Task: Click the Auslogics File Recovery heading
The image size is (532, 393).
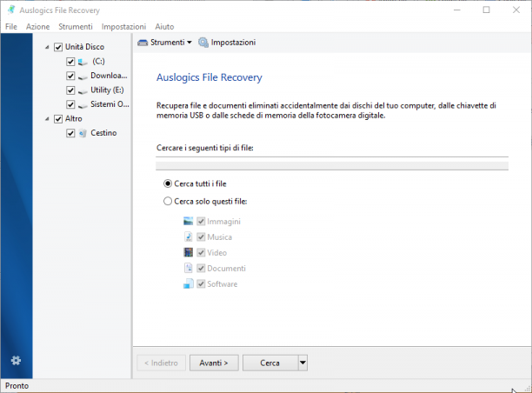Action: pyautogui.click(x=209, y=77)
